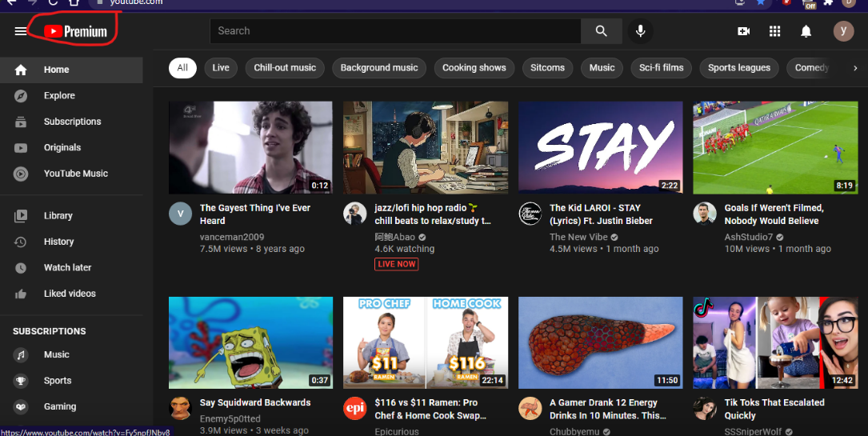Play the TikTok compilation thumbnail

pyautogui.click(x=775, y=342)
